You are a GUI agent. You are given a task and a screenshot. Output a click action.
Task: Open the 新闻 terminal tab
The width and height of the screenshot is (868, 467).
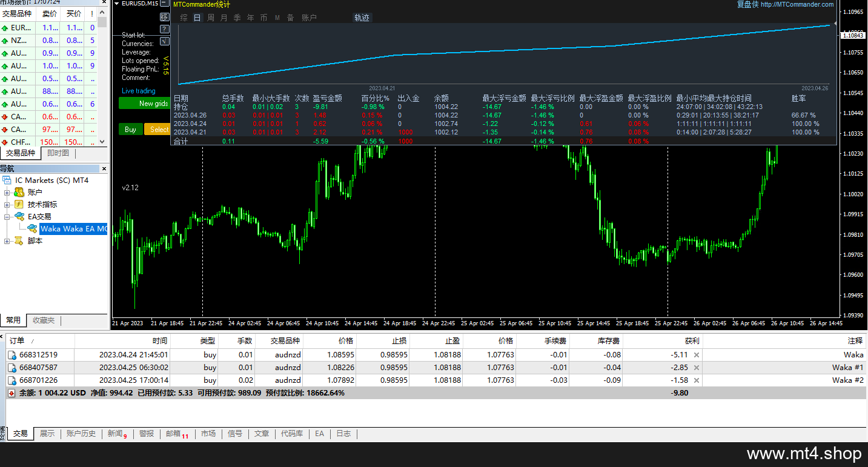pyautogui.click(x=117, y=434)
